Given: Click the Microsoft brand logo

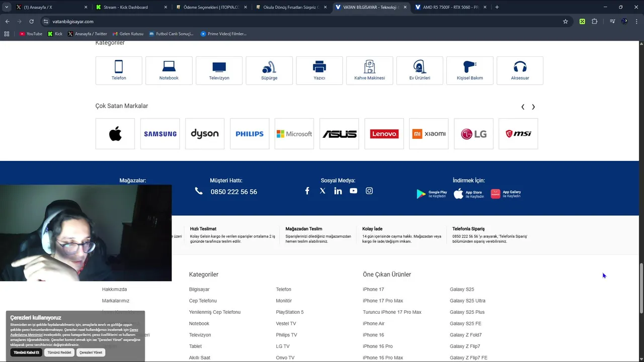Looking at the screenshot, I should coord(294,134).
